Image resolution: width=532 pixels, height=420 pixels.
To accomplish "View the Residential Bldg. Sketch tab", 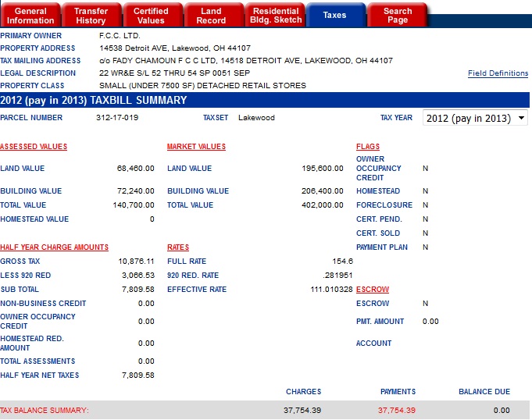I will point(275,16).
